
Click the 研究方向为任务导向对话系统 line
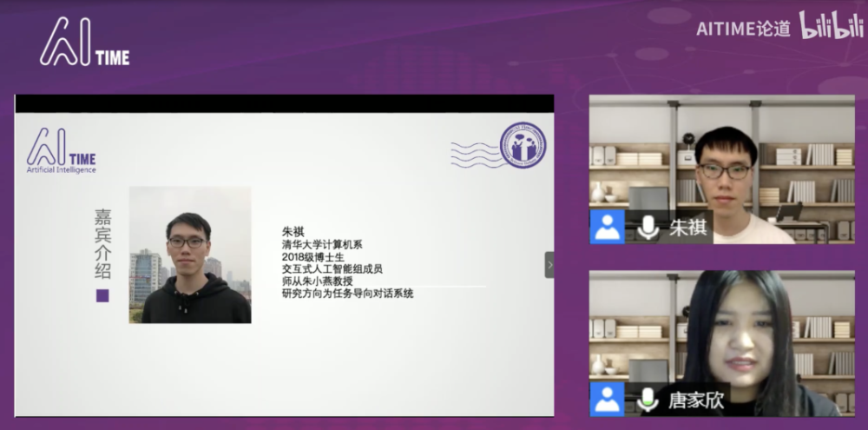click(348, 294)
